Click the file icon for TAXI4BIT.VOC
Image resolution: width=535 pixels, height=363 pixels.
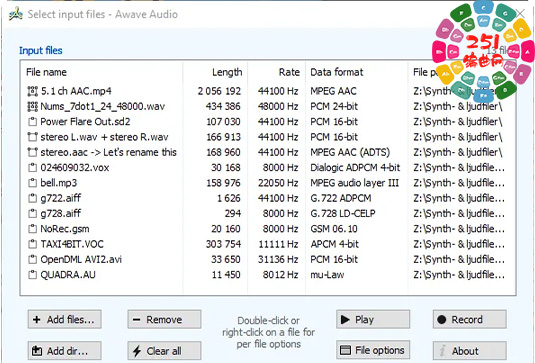32,244
